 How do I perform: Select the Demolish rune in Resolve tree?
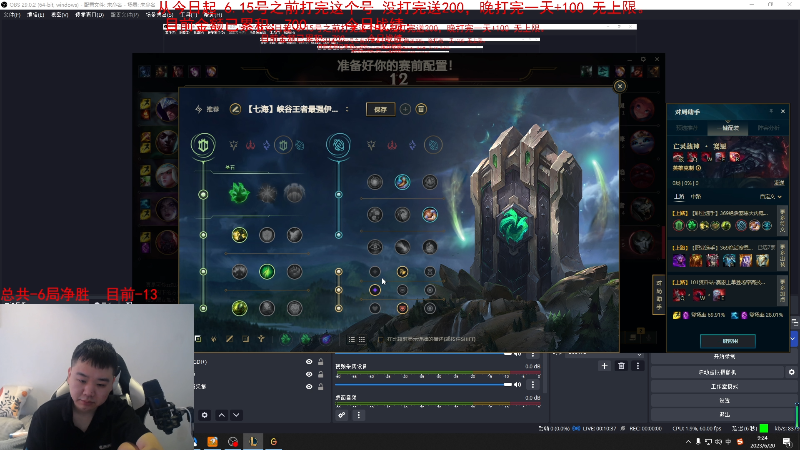(x=239, y=235)
